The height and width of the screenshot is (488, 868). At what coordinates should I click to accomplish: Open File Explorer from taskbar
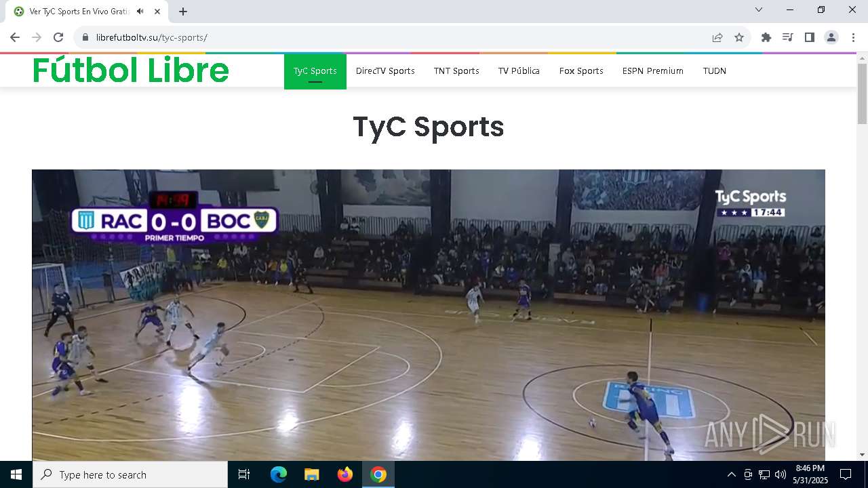point(312,474)
